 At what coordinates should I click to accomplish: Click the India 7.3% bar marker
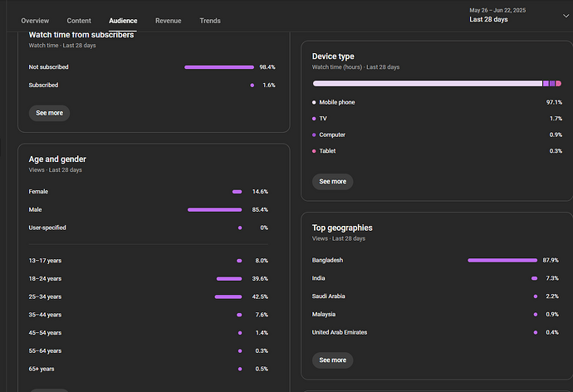534,278
